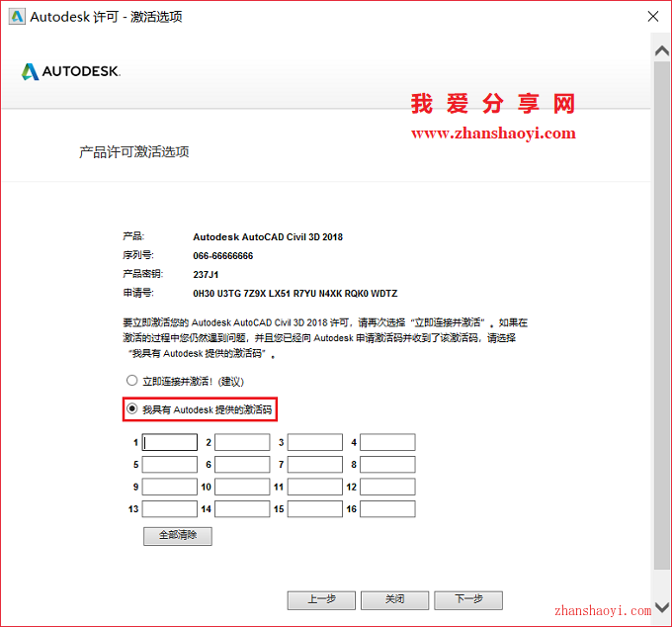Click the 全部清除 clear all button
Viewport: 672px width, 627px height.
click(x=178, y=536)
